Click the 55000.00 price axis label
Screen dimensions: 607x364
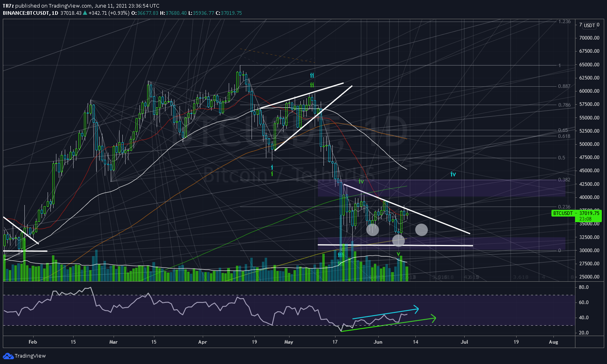(589, 118)
